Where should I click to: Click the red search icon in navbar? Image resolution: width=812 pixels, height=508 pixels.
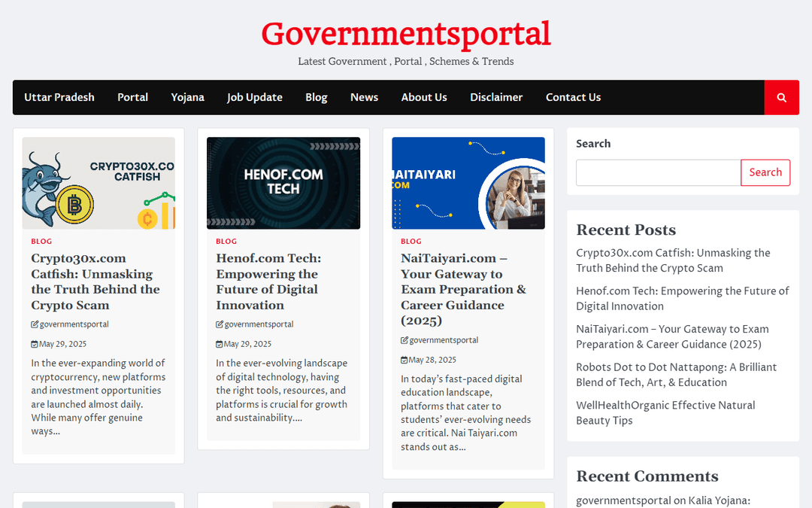(781, 97)
